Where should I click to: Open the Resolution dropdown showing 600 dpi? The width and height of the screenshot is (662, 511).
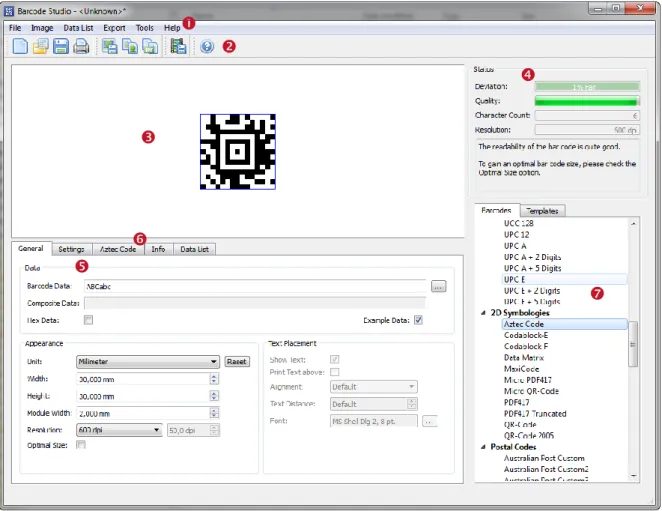[x=119, y=430]
